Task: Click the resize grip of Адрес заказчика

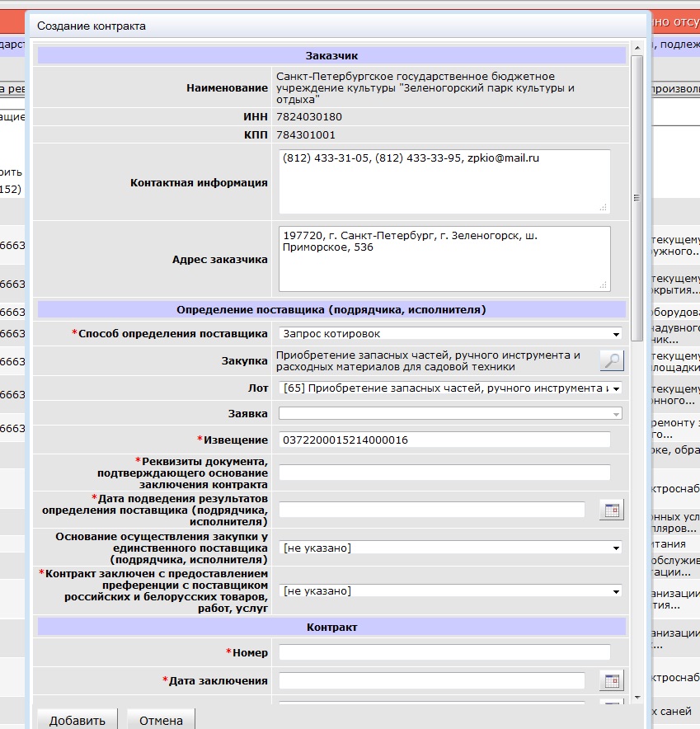Action: [604, 285]
